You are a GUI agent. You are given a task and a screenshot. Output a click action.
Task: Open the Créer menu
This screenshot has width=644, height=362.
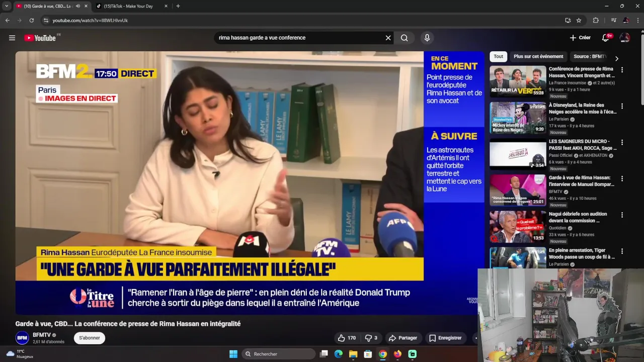(580, 38)
